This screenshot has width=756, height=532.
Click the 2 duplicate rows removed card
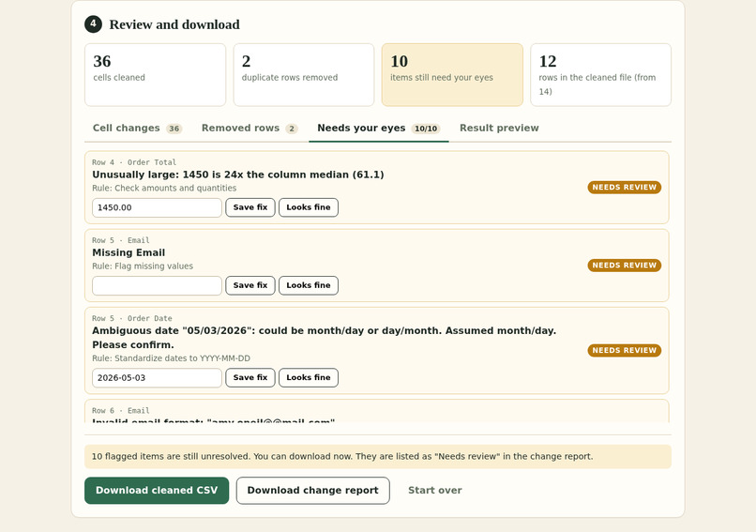pyautogui.click(x=304, y=75)
